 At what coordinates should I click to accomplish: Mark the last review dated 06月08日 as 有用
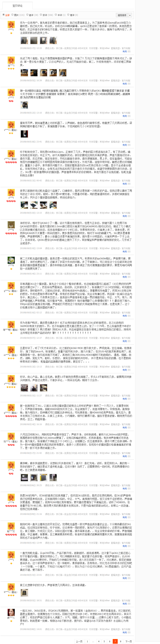pyautogui.click(x=125, y=632)
